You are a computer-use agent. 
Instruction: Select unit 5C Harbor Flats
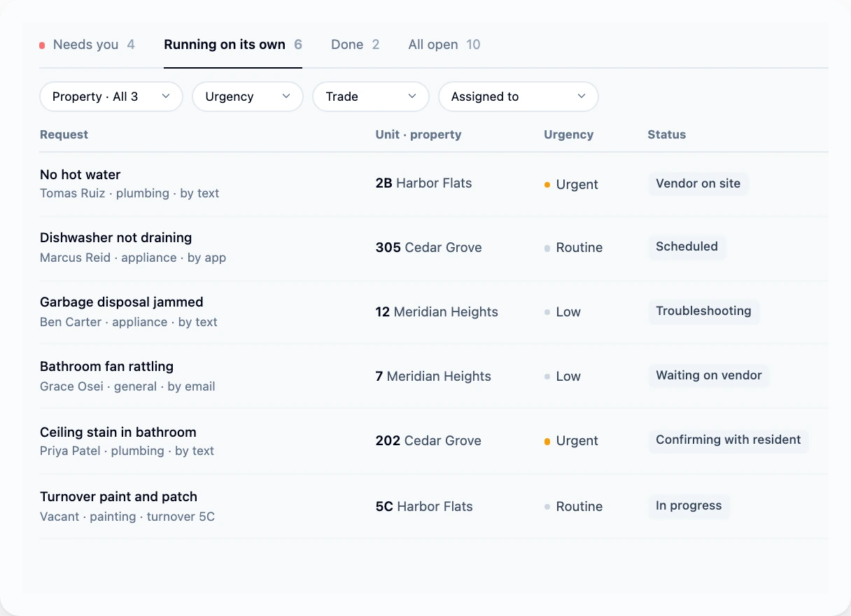coord(424,507)
